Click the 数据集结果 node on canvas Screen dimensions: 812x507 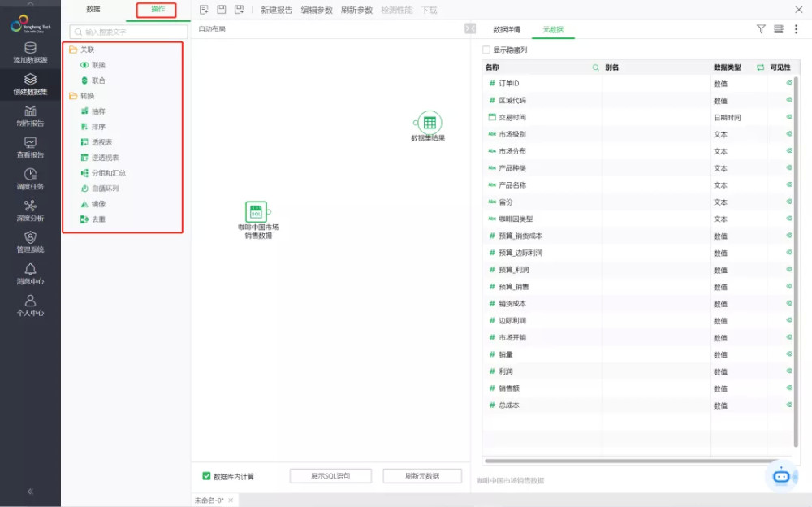coord(430,123)
